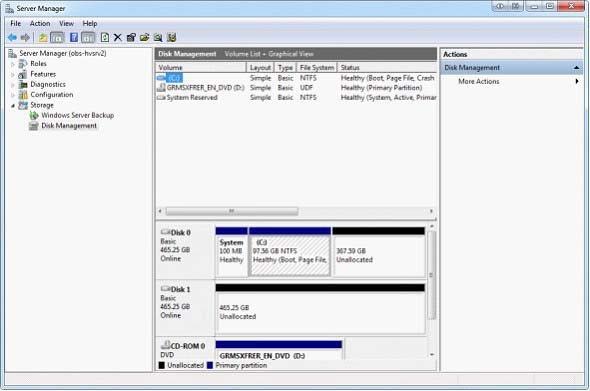Sort by the Status column header
The width and height of the screenshot is (590, 391).
pos(387,68)
